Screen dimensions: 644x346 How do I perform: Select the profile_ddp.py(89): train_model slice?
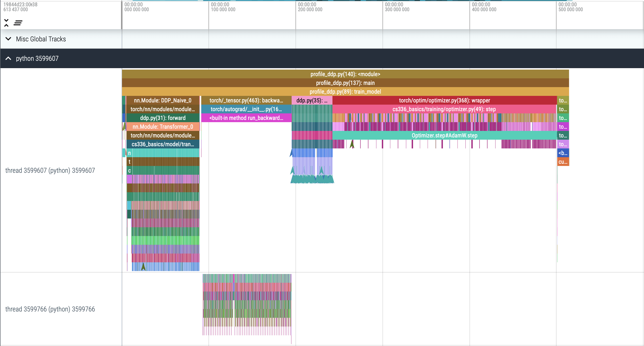(345, 92)
